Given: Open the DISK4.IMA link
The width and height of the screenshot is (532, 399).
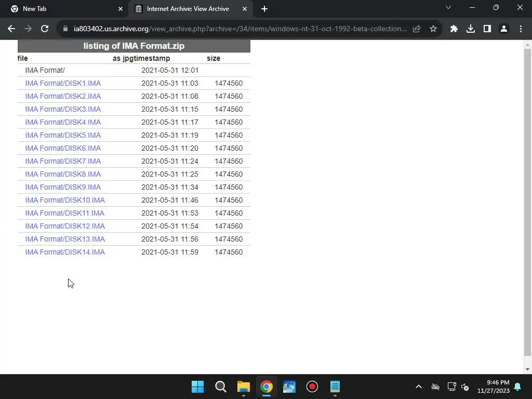Looking at the screenshot, I should pos(63,122).
